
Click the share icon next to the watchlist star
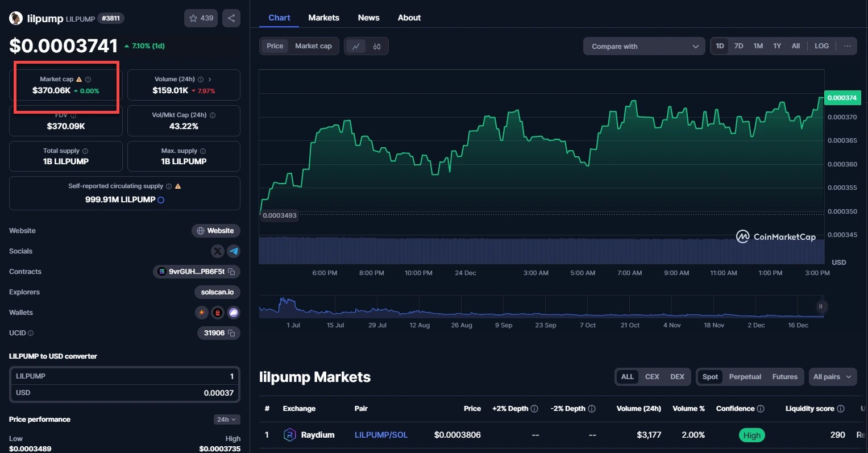click(231, 18)
